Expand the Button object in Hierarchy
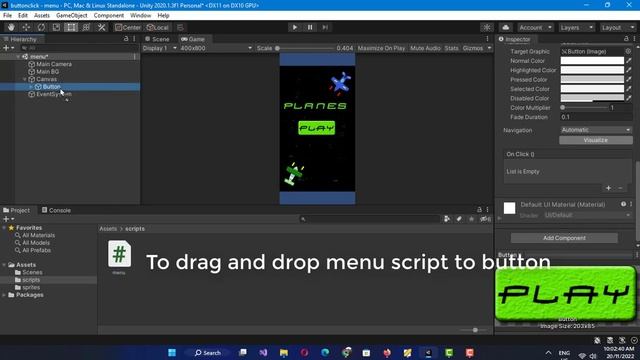The width and height of the screenshot is (640, 360). pyautogui.click(x=31, y=87)
